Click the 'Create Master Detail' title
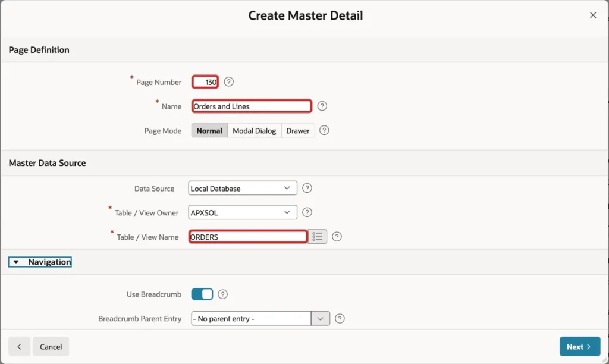The height and width of the screenshot is (364, 609). click(x=305, y=15)
